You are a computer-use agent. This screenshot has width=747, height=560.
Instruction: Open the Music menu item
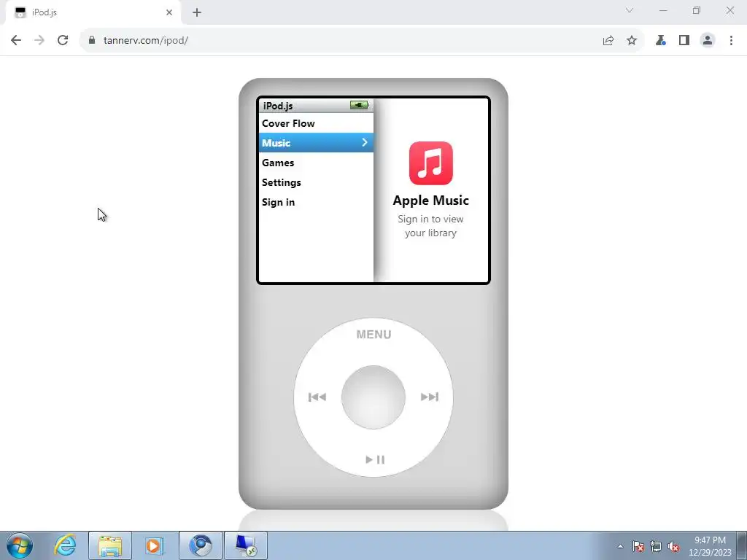pyautogui.click(x=316, y=143)
